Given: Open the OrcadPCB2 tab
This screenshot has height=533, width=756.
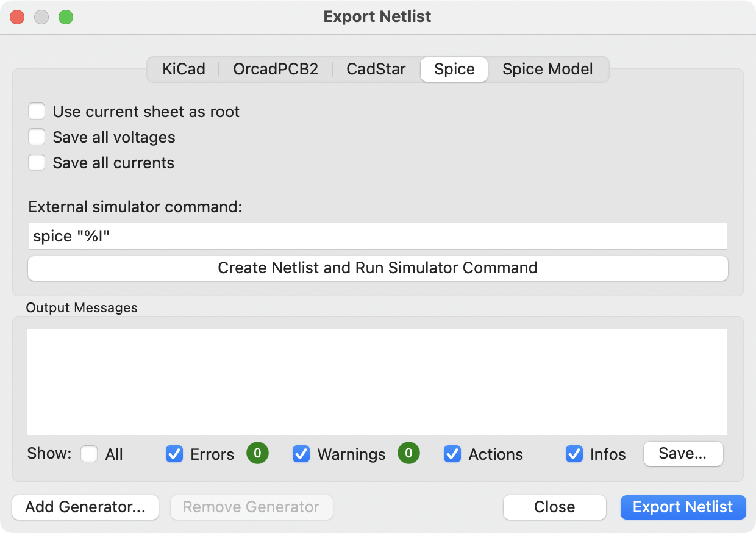Looking at the screenshot, I should point(274,69).
